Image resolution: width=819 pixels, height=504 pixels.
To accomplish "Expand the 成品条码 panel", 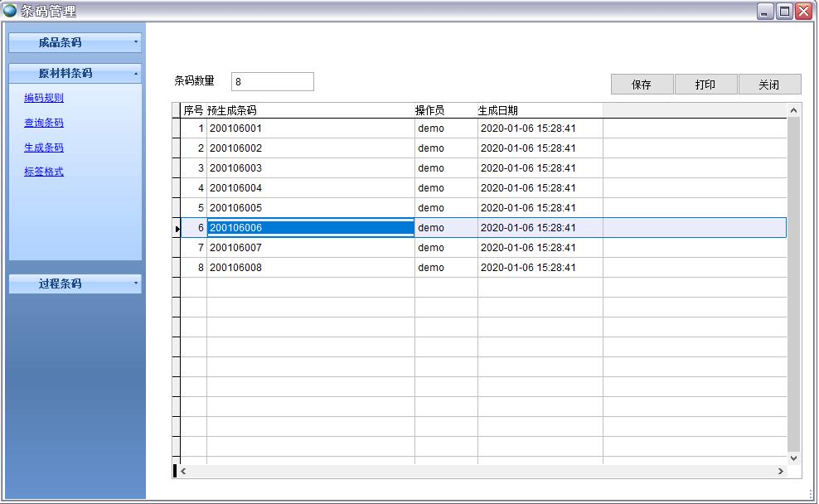I will 75,42.
